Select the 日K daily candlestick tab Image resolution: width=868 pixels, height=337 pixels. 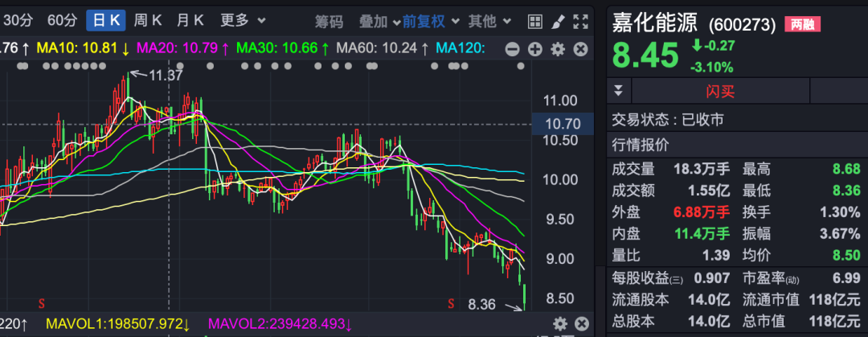(106, 21)
